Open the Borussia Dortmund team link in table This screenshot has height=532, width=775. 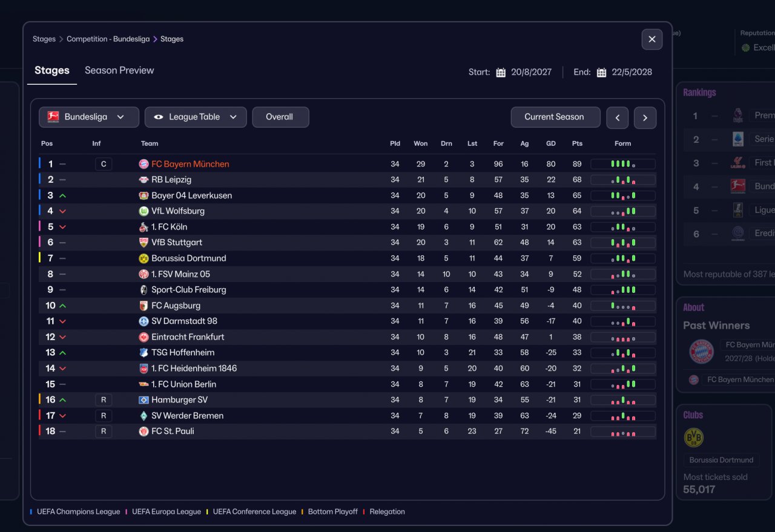pos(189,258)
